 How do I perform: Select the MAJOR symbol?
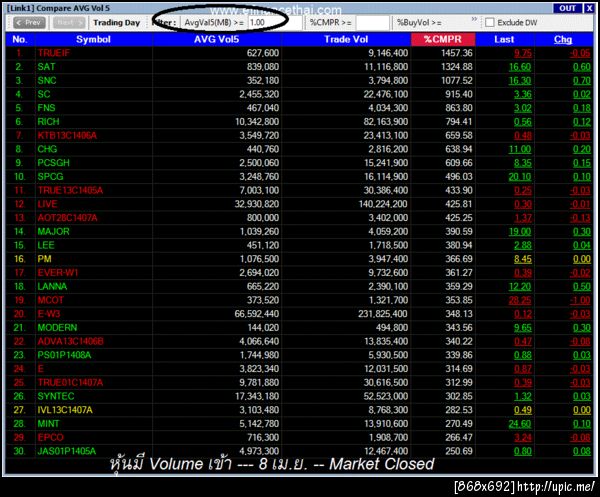tap(54, 231)
